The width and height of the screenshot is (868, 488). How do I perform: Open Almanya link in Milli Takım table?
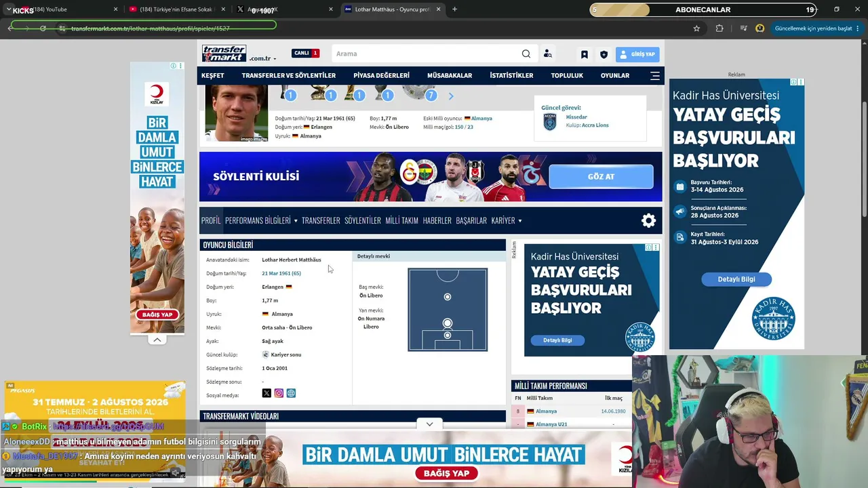click(x=547, y=411)
